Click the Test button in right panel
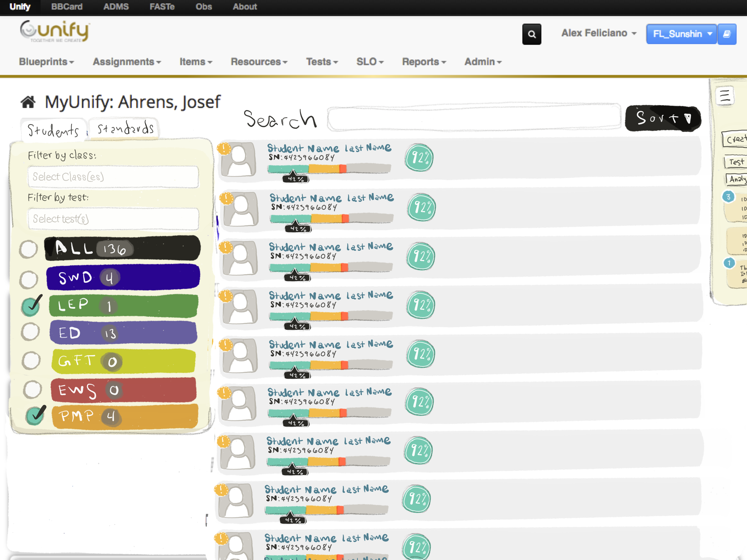 tap(736, 162)
